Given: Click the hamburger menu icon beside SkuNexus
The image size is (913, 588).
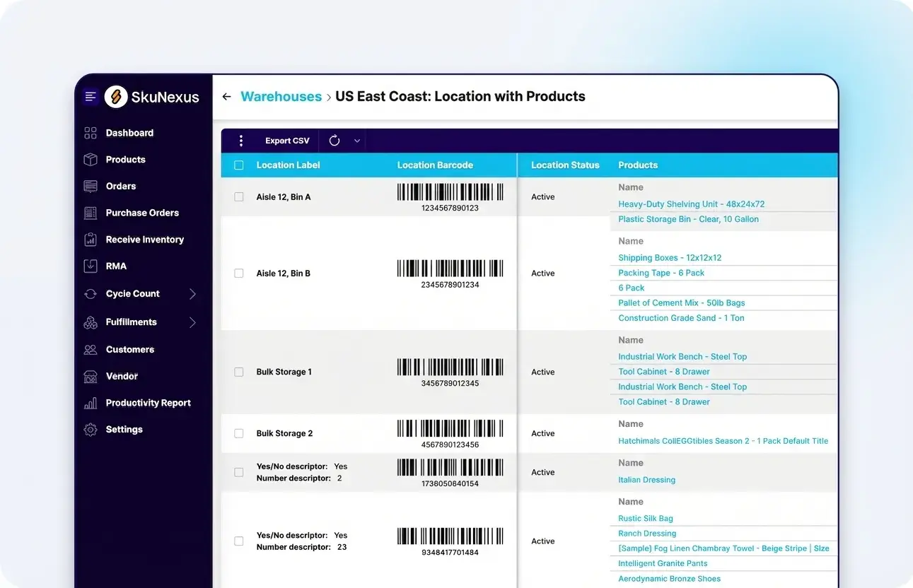Looking at the screenshot, I should 91,97.
